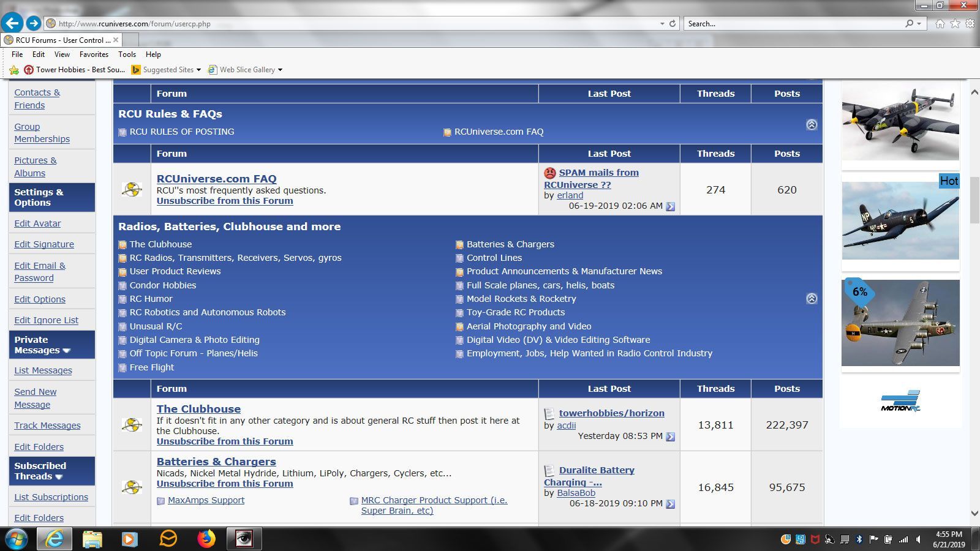Click the browser Back arrow button
980x551 pixels.
pyautogui.click(x=12, y=23)
